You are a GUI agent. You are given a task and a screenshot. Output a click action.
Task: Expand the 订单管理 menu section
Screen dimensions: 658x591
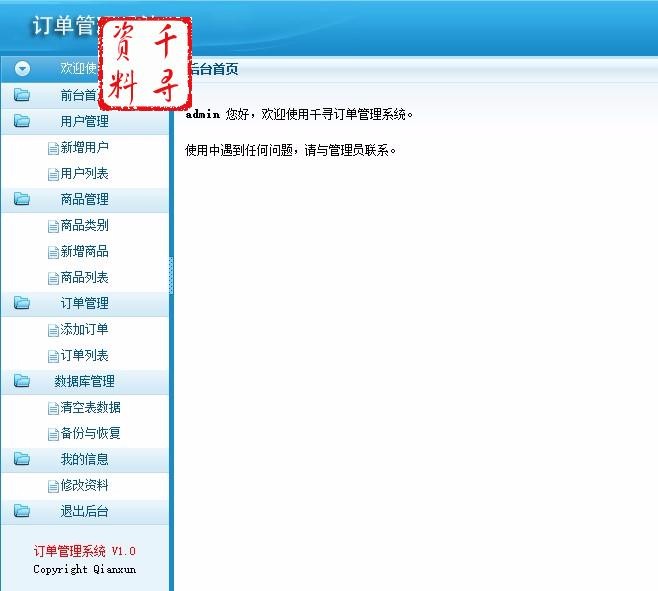click(84, 303)
